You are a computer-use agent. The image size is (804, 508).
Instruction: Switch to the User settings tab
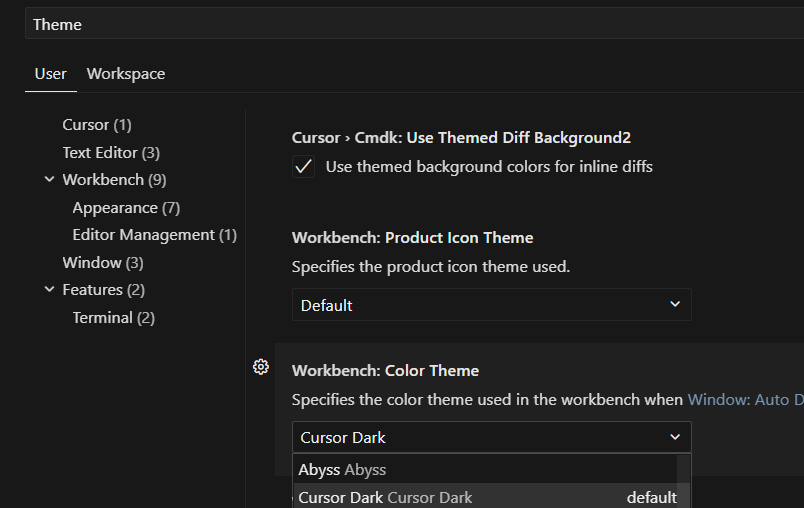click(50, 74)
